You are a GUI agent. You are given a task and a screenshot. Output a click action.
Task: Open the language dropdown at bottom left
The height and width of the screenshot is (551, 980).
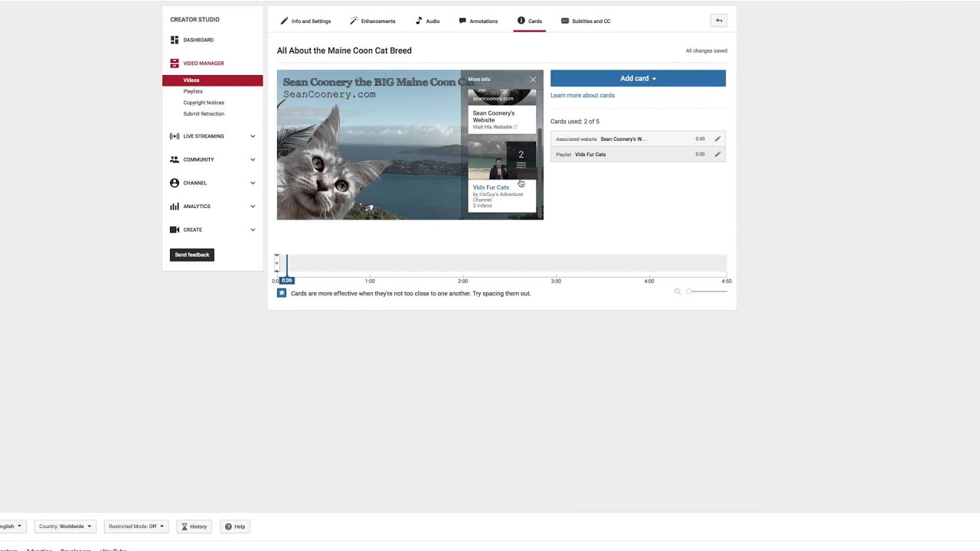tap(11, 527)
